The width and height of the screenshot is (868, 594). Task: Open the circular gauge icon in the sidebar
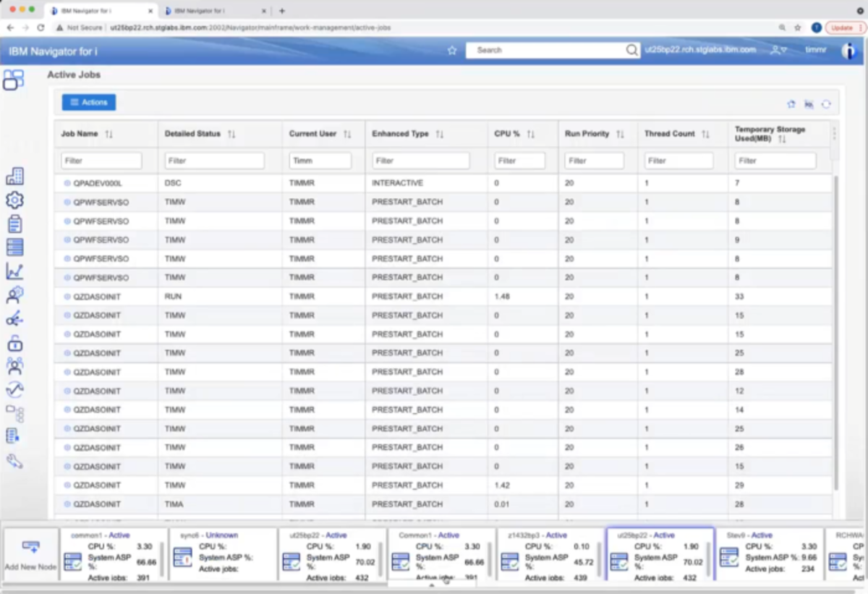14,390
